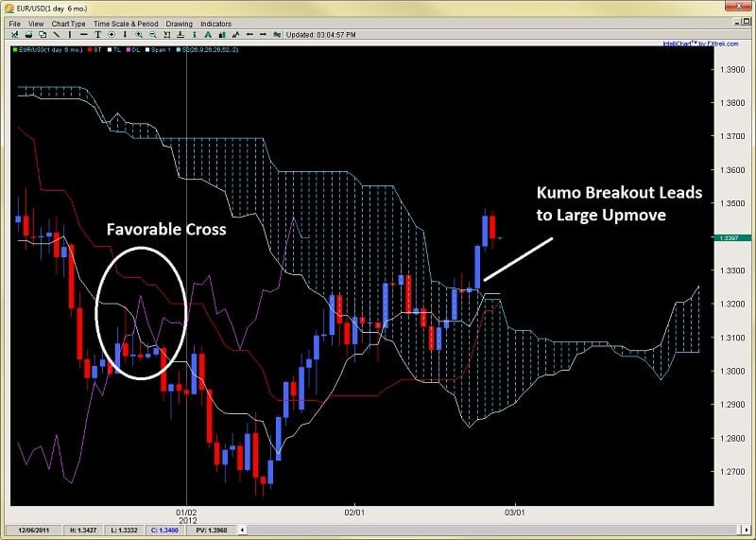The width and height of the screenshot is (756, 540).
Task: Open the View menu
Action: pyautogui.click(x=36, y=24)
